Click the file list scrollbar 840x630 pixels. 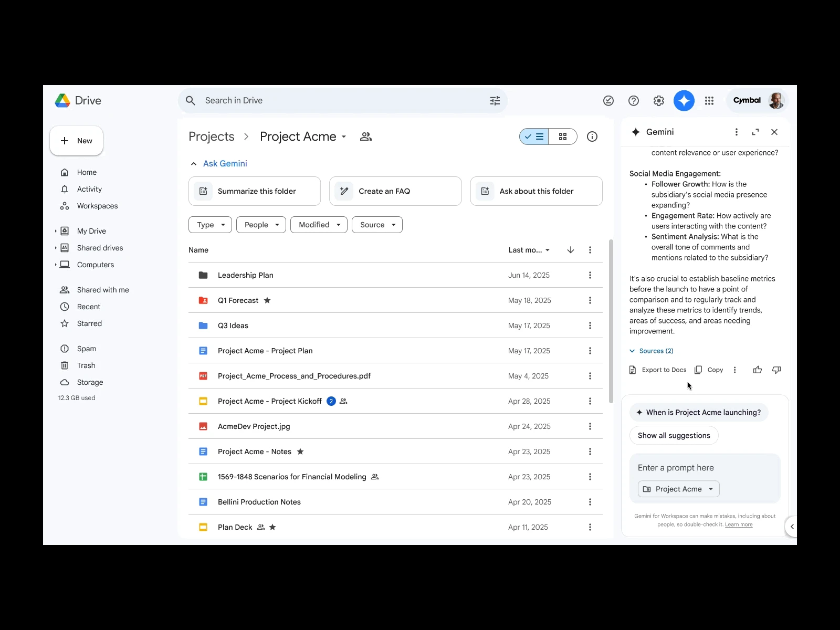(611, 321)
